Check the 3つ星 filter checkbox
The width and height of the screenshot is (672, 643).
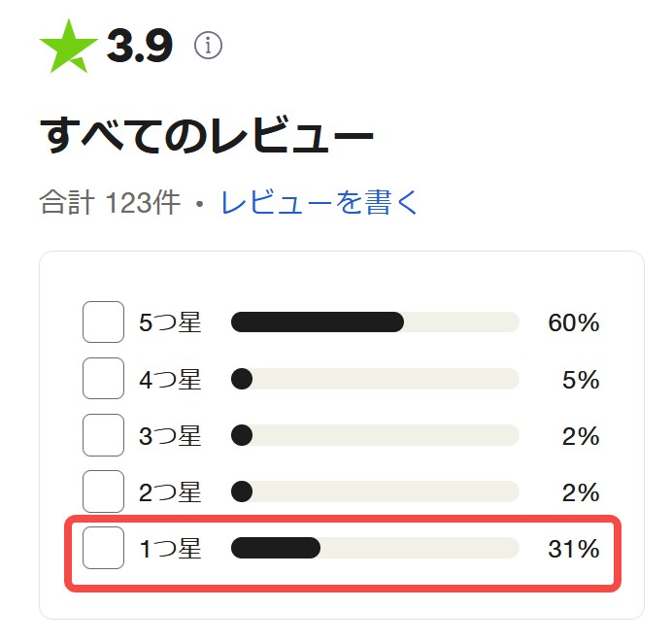(103, 435)
